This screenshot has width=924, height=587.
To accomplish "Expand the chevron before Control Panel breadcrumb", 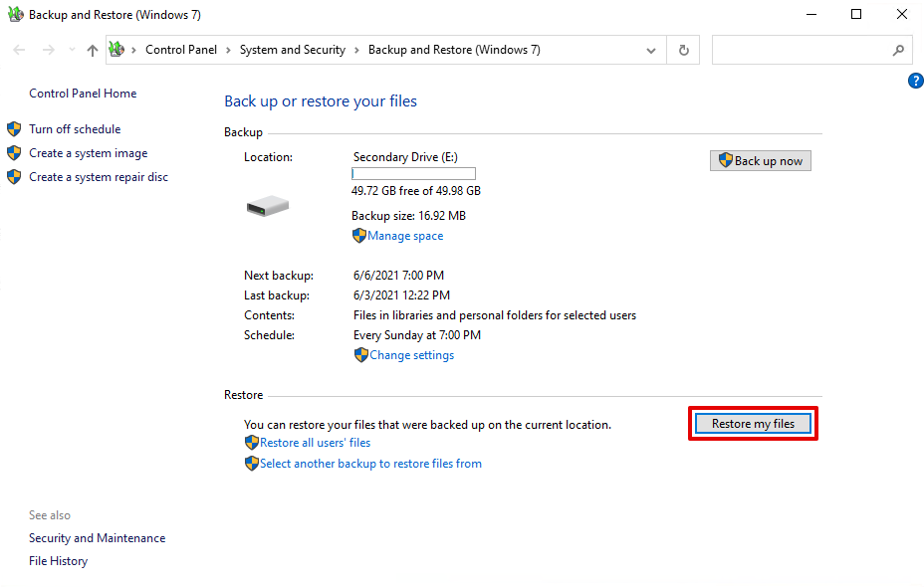I will pos(133,50).
